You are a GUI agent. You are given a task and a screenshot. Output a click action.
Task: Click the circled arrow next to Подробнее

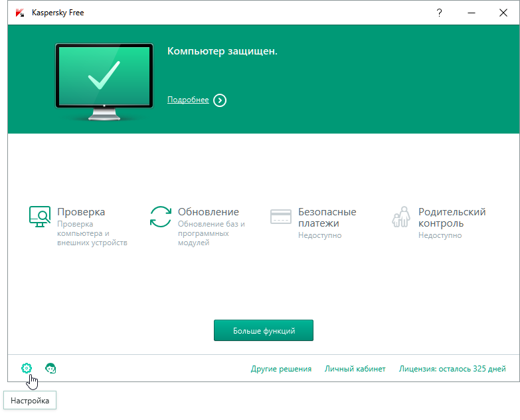[220, 100]
